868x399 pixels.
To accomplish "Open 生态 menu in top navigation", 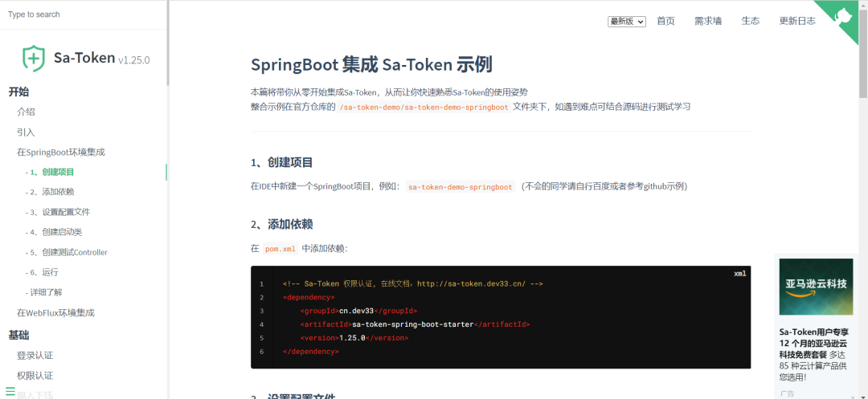I will pos(751,21).
